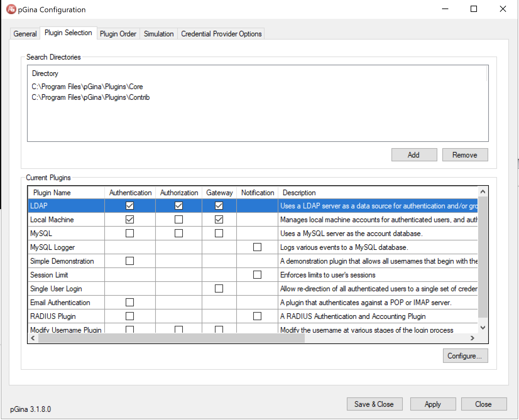
Task: Click the MySQL description text
Action: 351,233
